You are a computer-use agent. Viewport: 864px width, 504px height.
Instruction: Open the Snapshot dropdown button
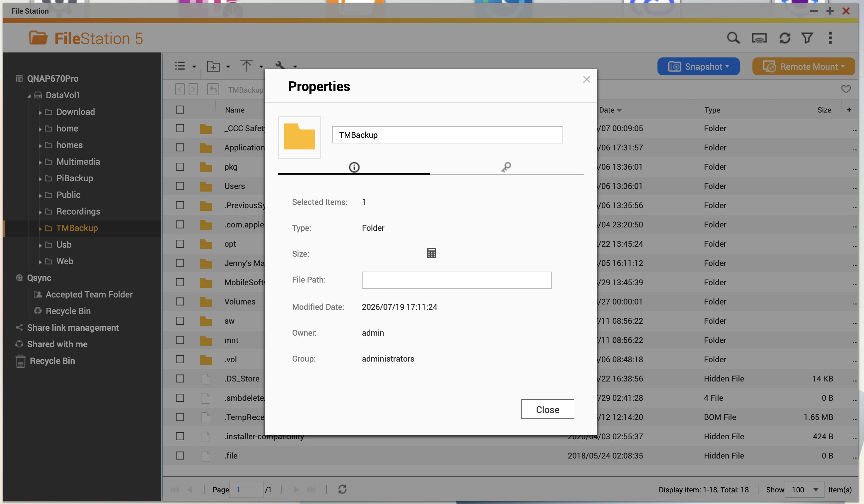pos(698,66)
